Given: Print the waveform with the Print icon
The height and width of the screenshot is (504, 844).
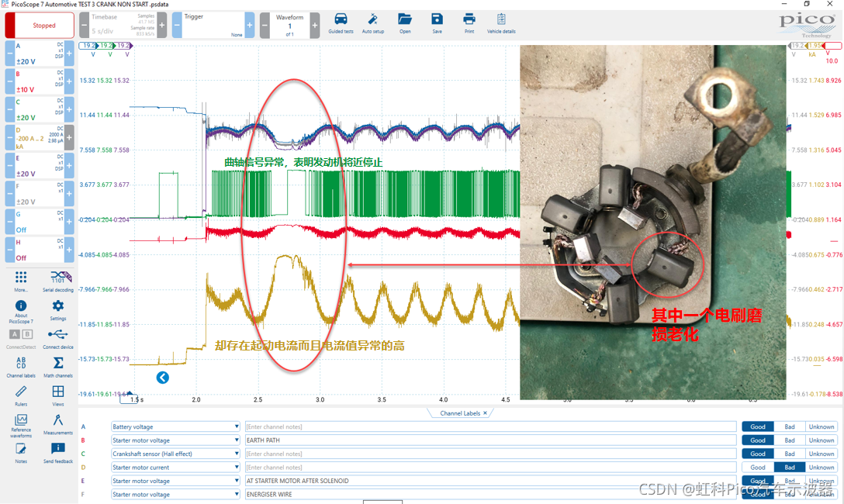Looking at the screenshot, I should (469, 23).
